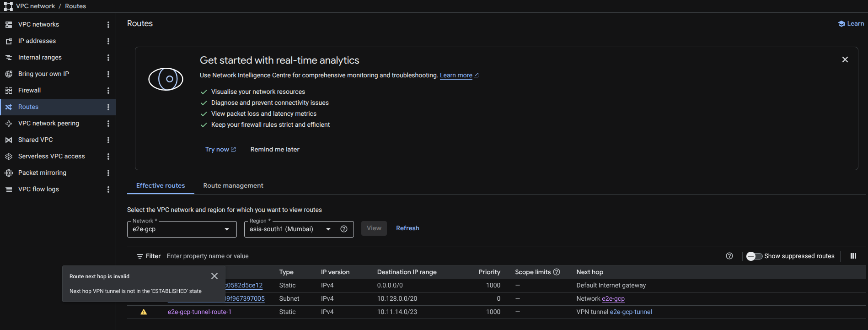Open more options for Internal ranges
Screen dimensions: 868x330
(108, 58)
